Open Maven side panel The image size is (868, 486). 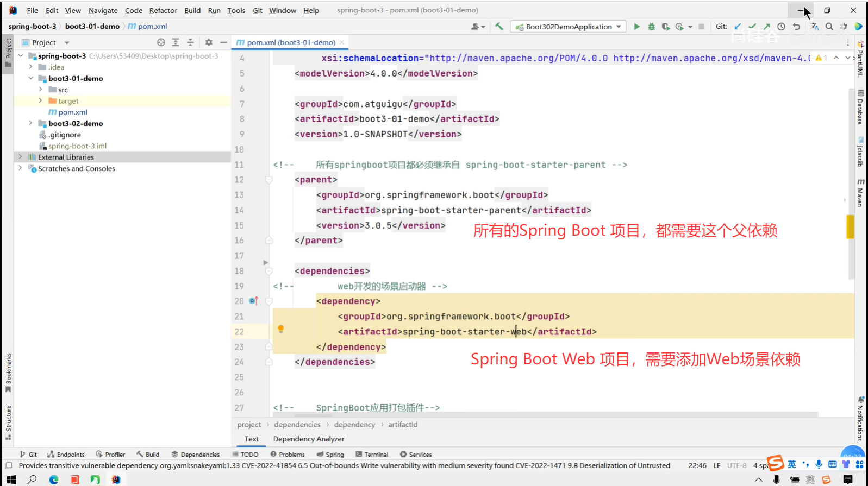860,193
